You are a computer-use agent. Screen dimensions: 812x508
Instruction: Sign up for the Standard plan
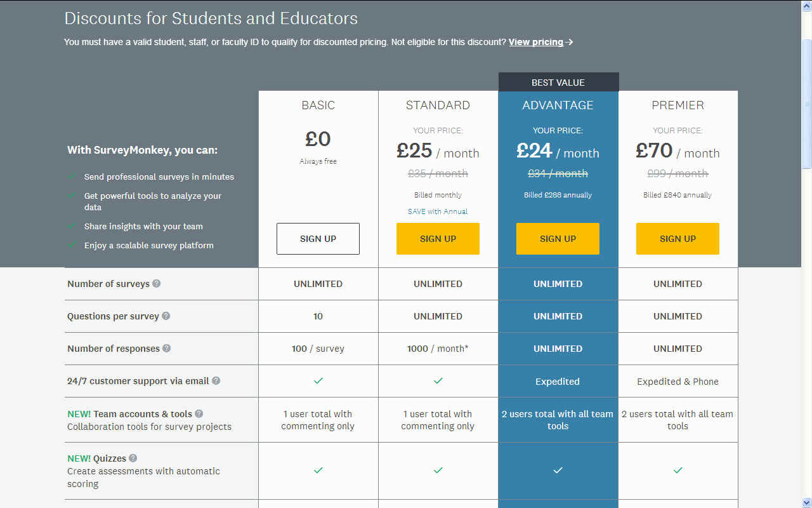pyautogui.click(x=438, y=239)
